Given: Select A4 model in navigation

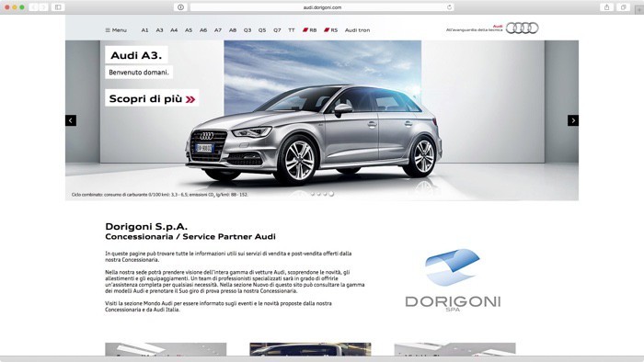Looking at the screenshot, I should pos(174,30).
